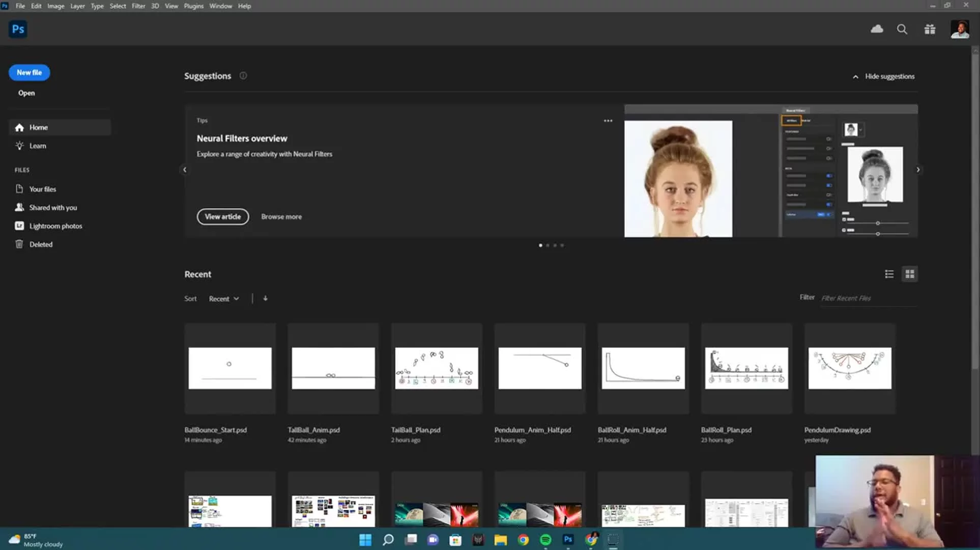Open the Window menu
The image size is (980, 550).
point(220,6)
